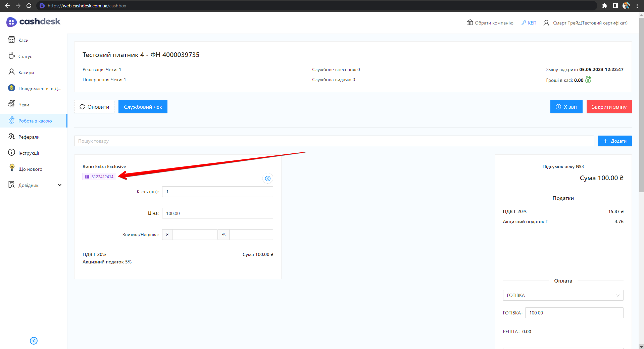Select the percent discount type toggle
Screen dimensions: 644x349
coord(224,235)
